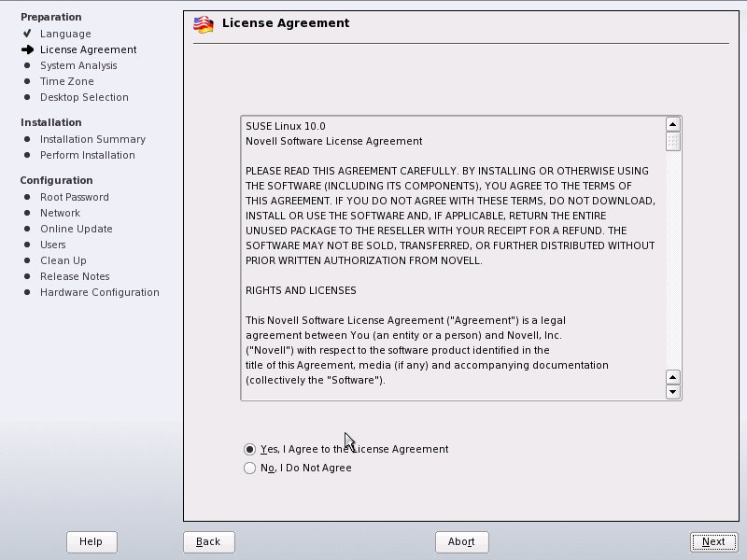Click the Installation Summary step

point(92,139)
